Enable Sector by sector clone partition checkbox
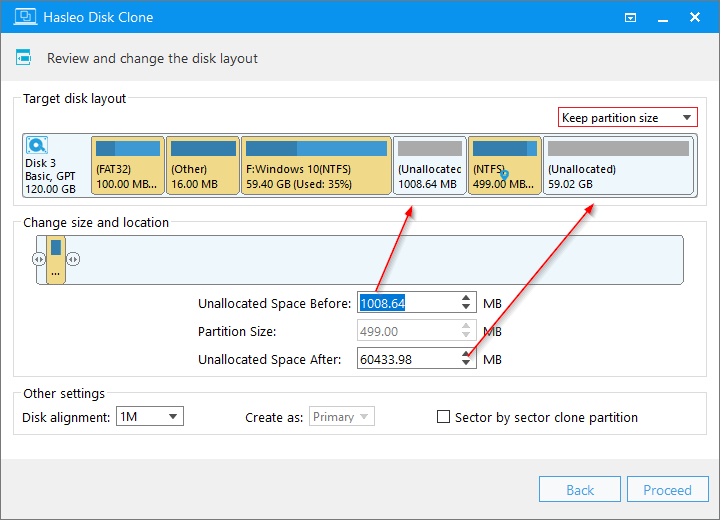This screenshot has width=720, height=520. 443,417
